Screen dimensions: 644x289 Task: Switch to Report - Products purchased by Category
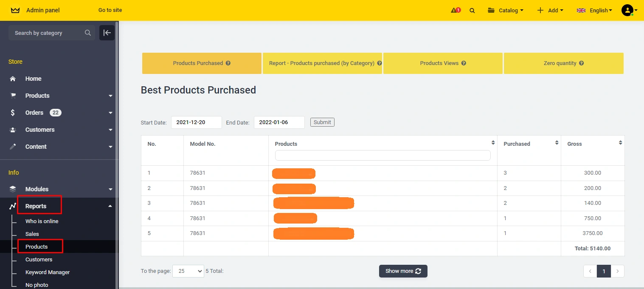click(322, 63)
